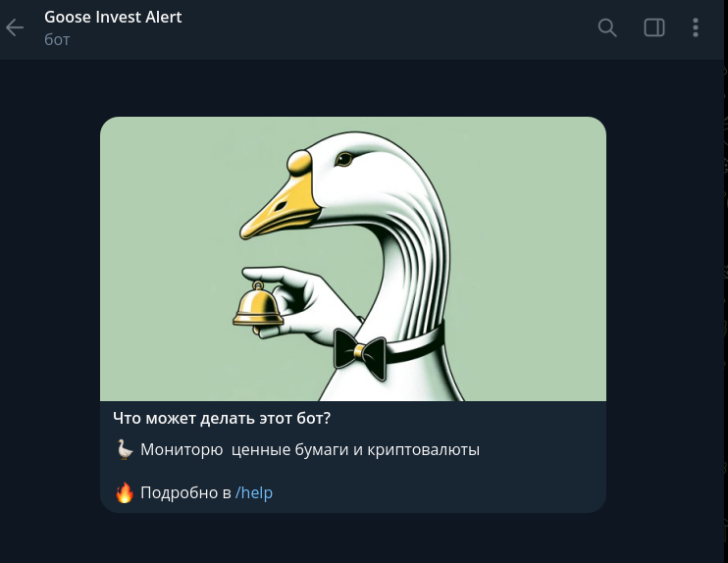Click the "Что может делать этот бот?" heading
Viewport: 728px width, 563px height.
tap(222, 418)
